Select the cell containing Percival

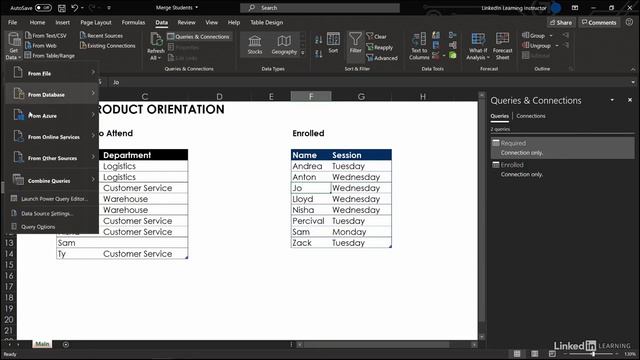[x=311, y=221]
